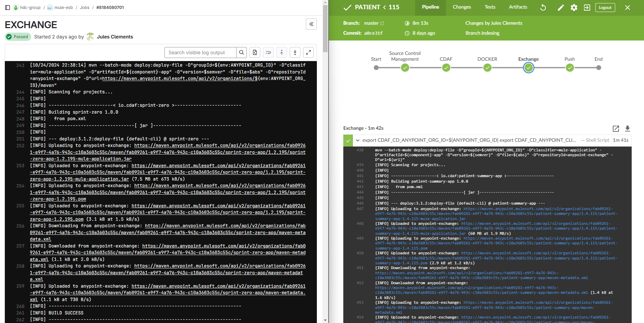
Task: Switch to the Changes tab
Action: (462, 7)
